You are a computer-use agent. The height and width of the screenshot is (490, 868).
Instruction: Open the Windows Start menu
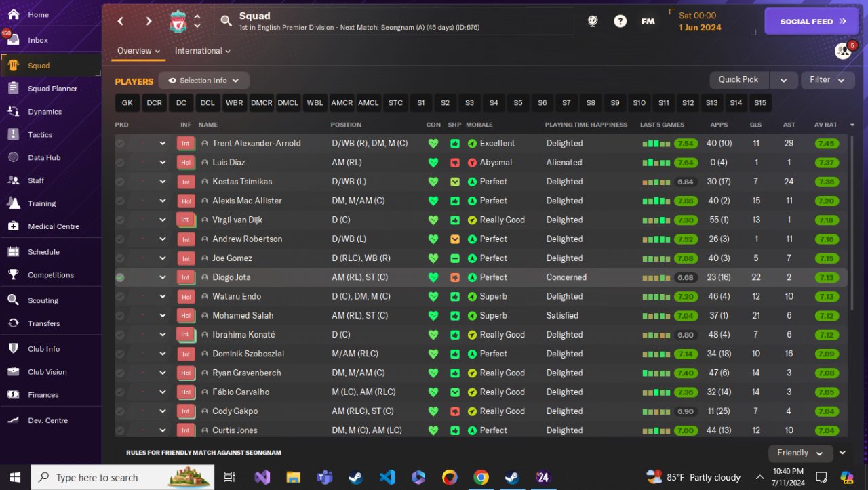pyautogui.click(x=15, y=477)
